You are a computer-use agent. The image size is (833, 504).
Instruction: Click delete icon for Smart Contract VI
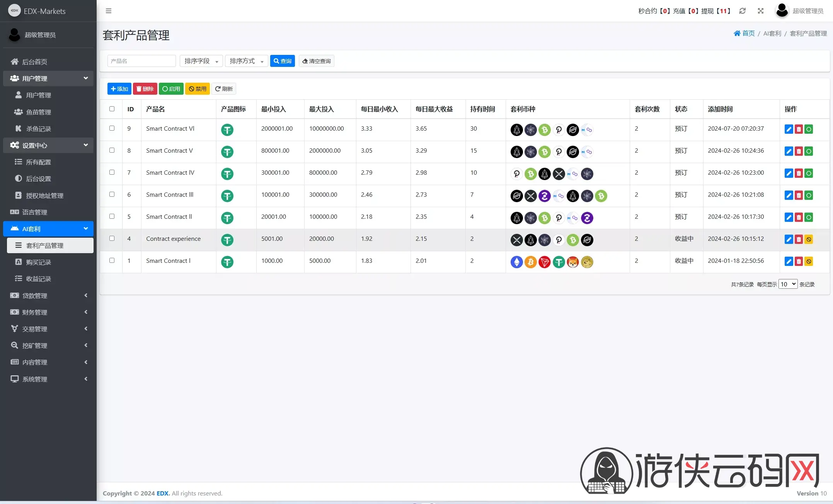click(x=799, y=129)
